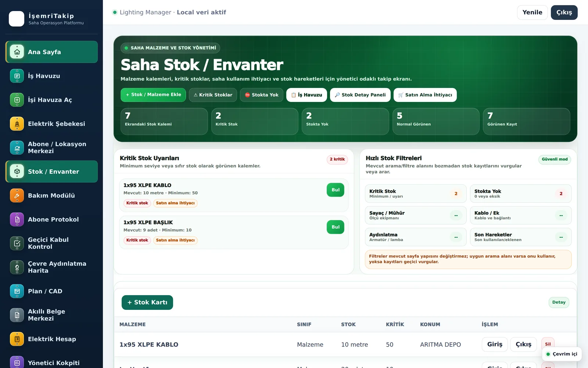588x368 pixels.
Task: Open Plan / CAD menu entry
Action: click(x=51, y=291)
